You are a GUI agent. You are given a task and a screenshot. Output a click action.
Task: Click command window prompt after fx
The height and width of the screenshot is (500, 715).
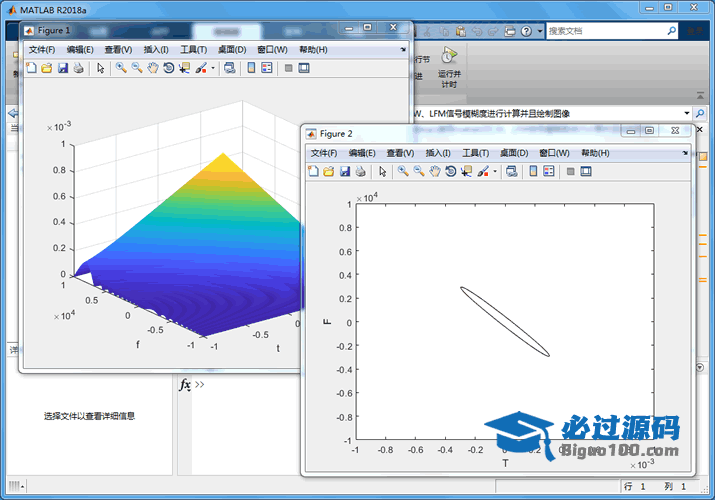[200, 384]
